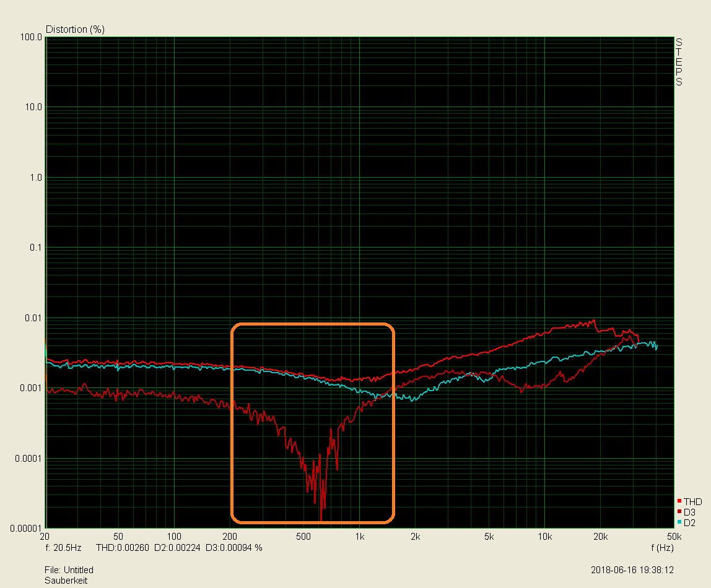Click the D3 legend entry
The image size is (711, 588).
click(686, 512)
